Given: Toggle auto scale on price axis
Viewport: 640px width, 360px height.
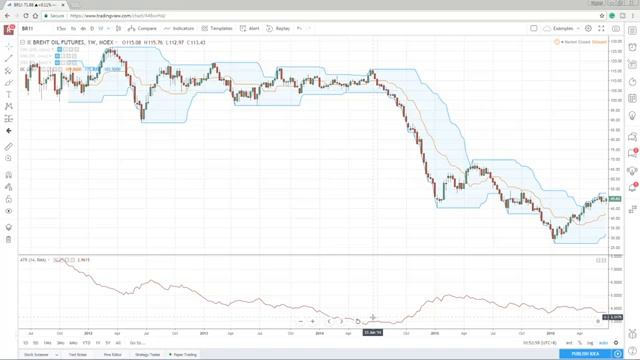Looking at the screenshot, I should (x=603, y=343).
